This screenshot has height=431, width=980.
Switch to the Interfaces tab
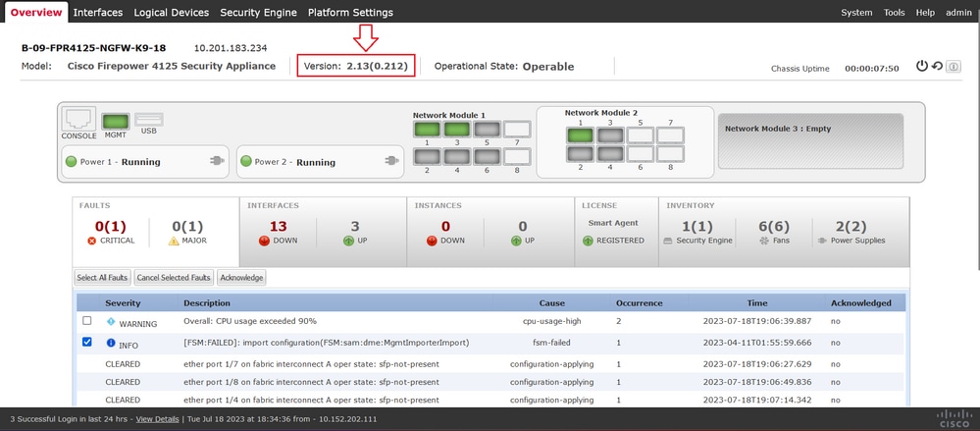click(98, 13)
